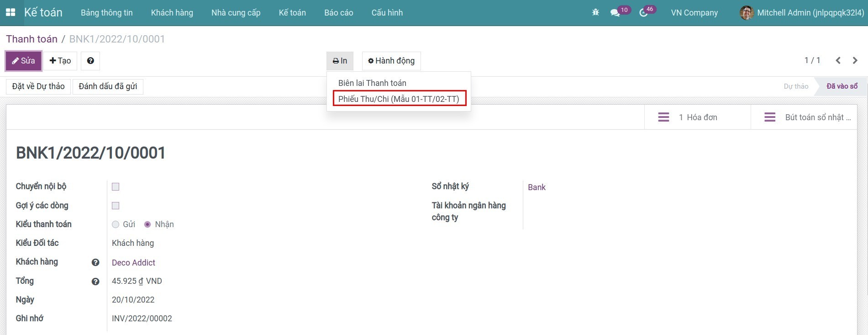The height and width of the screenshot is (335, 868).
Task: Click the help question mark button
Action: 90,61
